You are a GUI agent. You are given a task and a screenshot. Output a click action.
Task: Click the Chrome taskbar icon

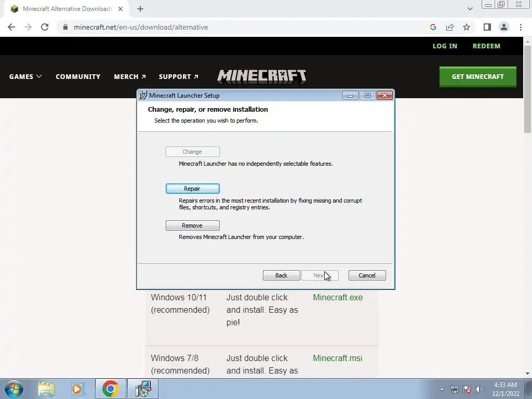point(110,389)
